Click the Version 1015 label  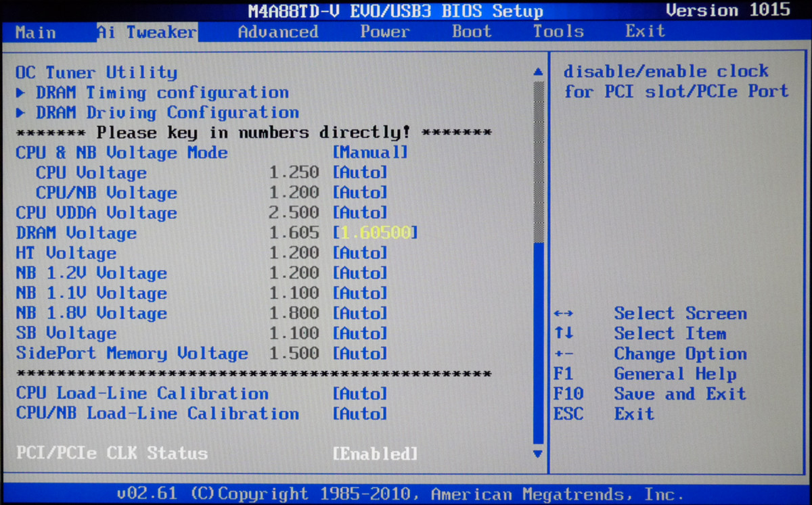[728, 10]
